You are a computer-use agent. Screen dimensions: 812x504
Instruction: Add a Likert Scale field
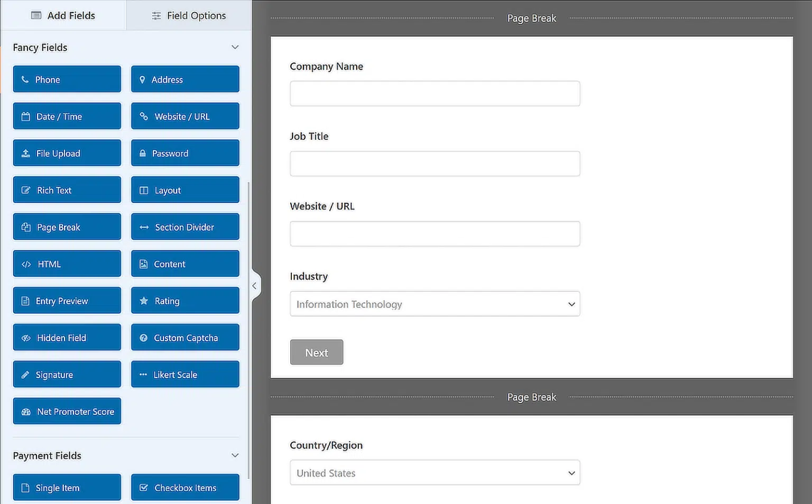[184, 374]
